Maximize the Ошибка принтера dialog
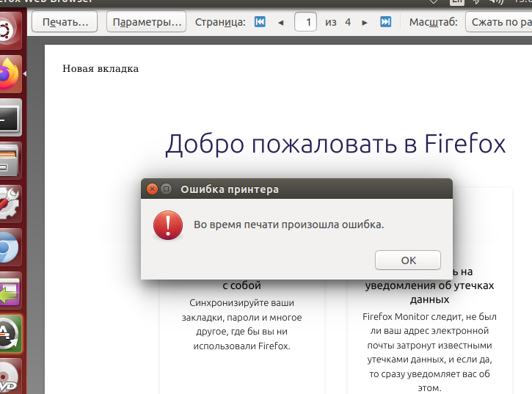This screenshot has width=532, height=394. click(167, 189)
